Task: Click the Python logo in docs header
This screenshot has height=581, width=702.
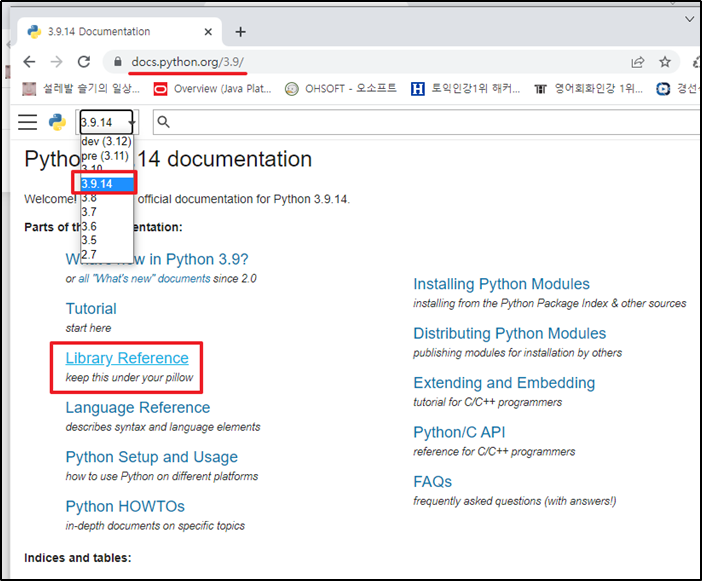Action: pyautogui.click(x=57, y=122)
